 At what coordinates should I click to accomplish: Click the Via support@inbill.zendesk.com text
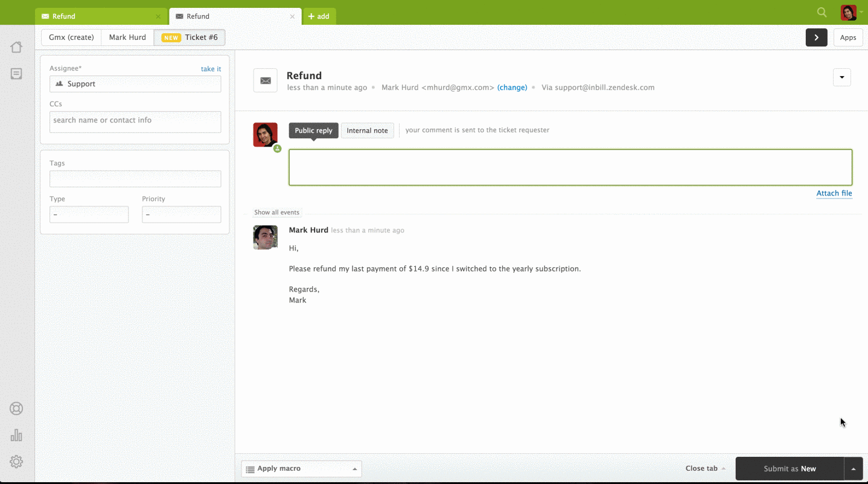click(598, 88)
